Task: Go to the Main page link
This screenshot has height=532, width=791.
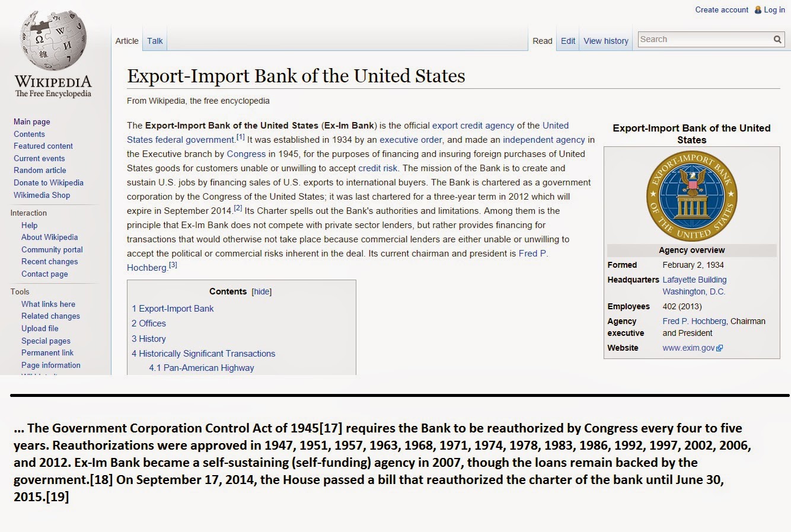Action: point(32,121)
